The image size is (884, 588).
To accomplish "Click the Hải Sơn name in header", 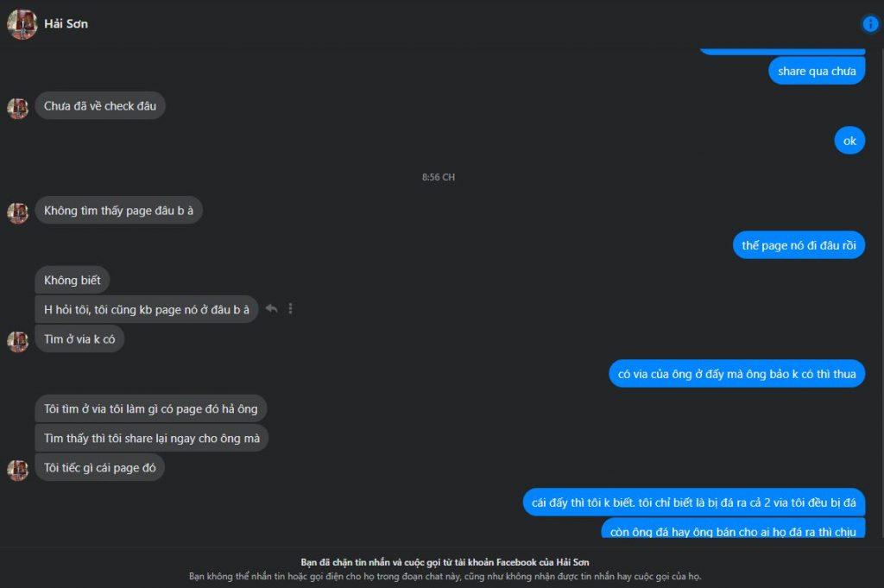I will 66,23.
